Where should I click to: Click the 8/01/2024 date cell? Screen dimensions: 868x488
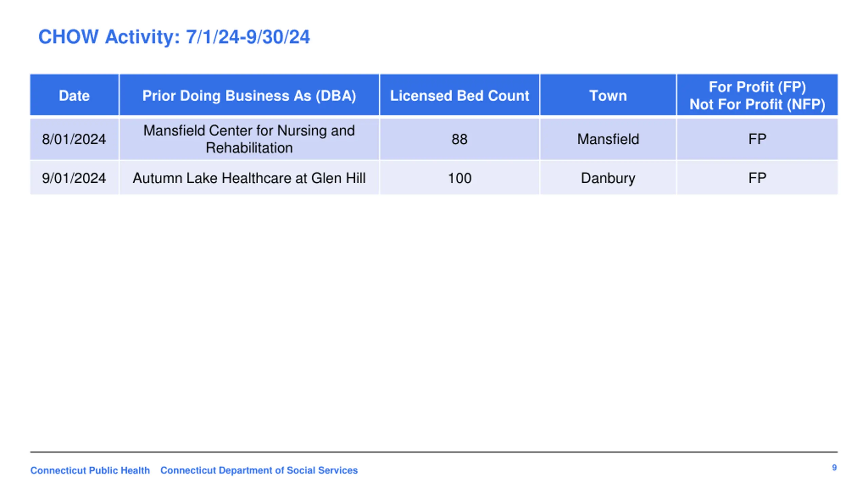click(x=74, y=139)
